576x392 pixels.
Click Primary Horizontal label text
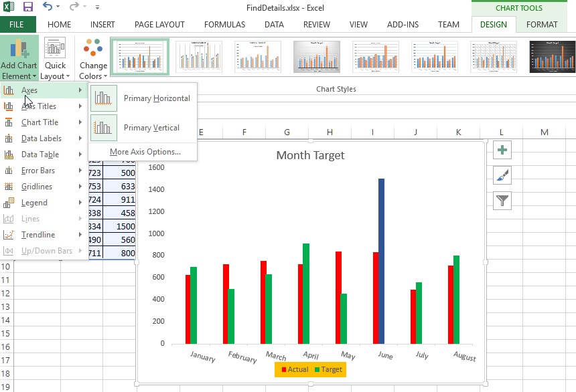coord(157,98)
